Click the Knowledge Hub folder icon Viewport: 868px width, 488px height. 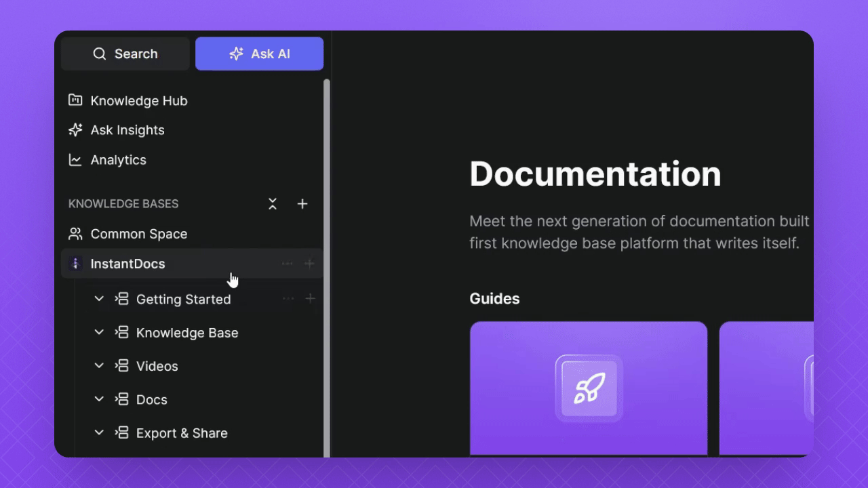75,100
